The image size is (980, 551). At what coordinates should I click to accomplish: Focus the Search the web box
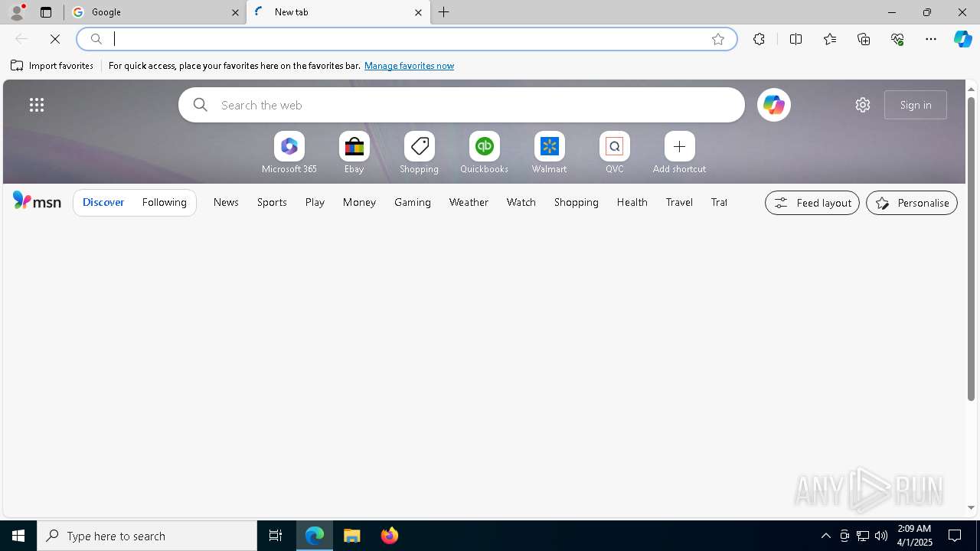point(462,105)
